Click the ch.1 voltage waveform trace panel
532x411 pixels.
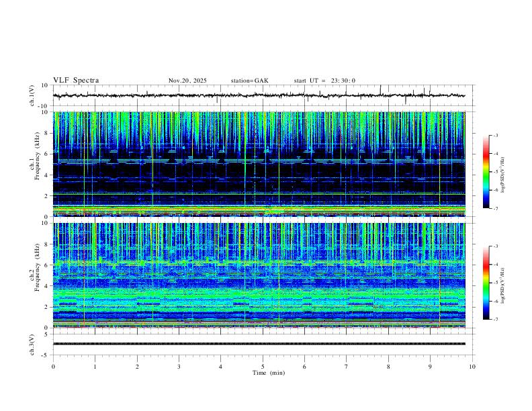coord(263,95)
